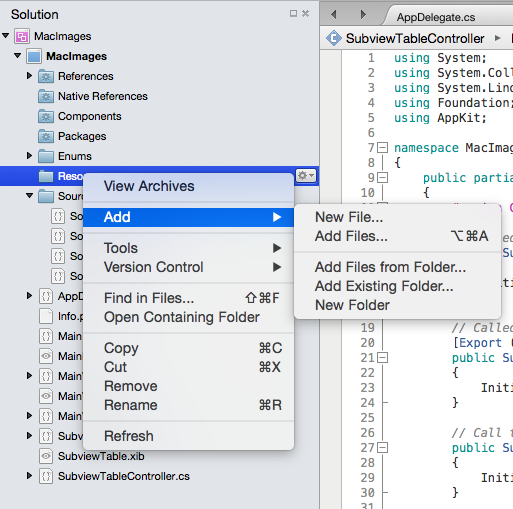Click the MacImages solution icon
Image resolution: width=513 pixels, height=509 pixels.
(x=22, y=36)
